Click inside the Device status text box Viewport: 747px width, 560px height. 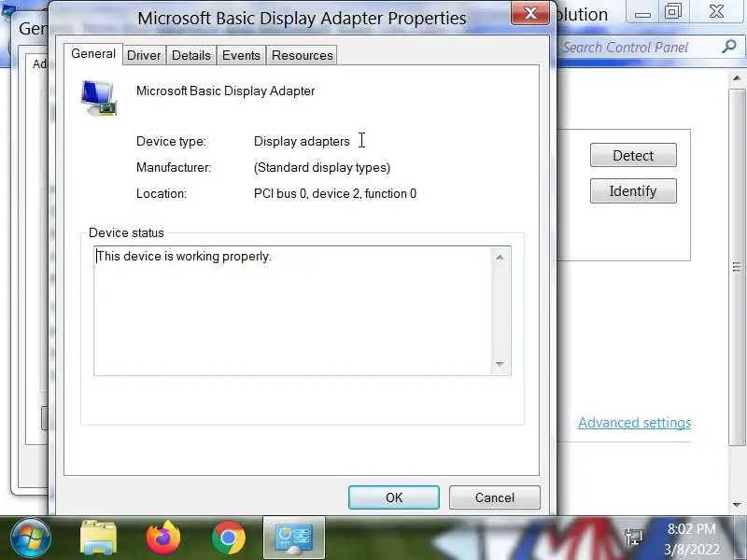[302, 311]
